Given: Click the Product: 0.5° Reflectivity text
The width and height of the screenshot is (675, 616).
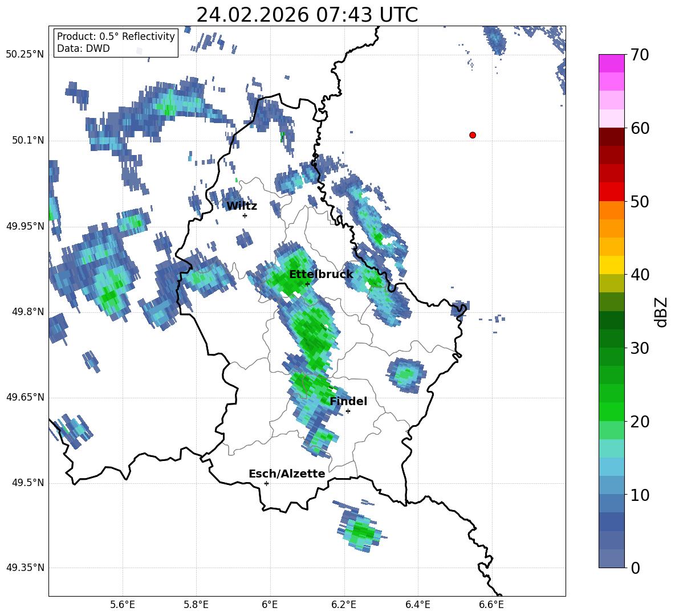Looking at the screenshot, I should [x=116, y=36].
